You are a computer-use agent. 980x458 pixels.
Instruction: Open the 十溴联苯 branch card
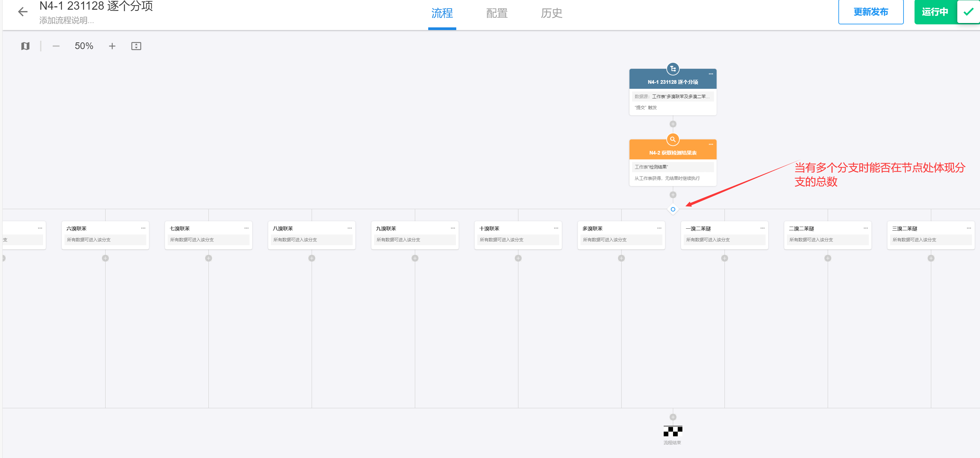coord(517,235)
